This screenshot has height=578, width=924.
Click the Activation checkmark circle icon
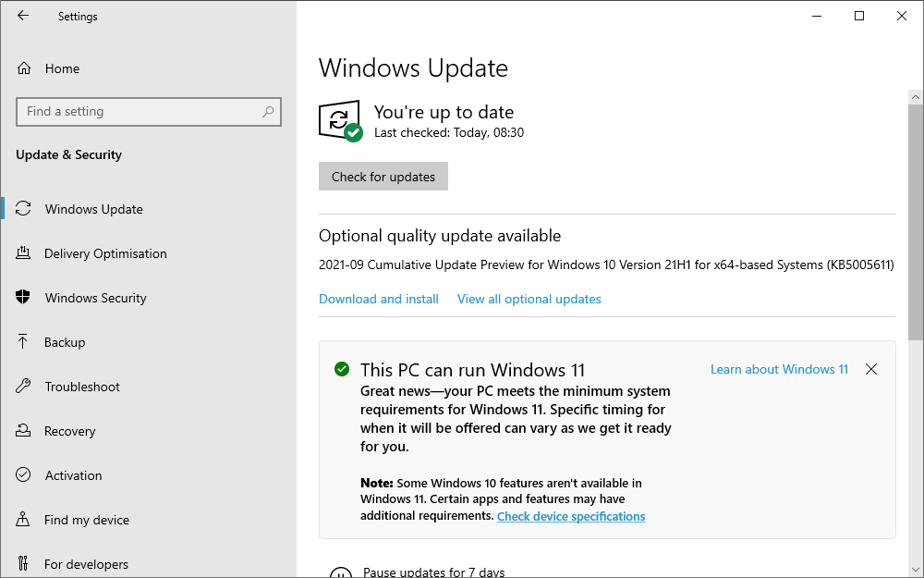(24, 475)
